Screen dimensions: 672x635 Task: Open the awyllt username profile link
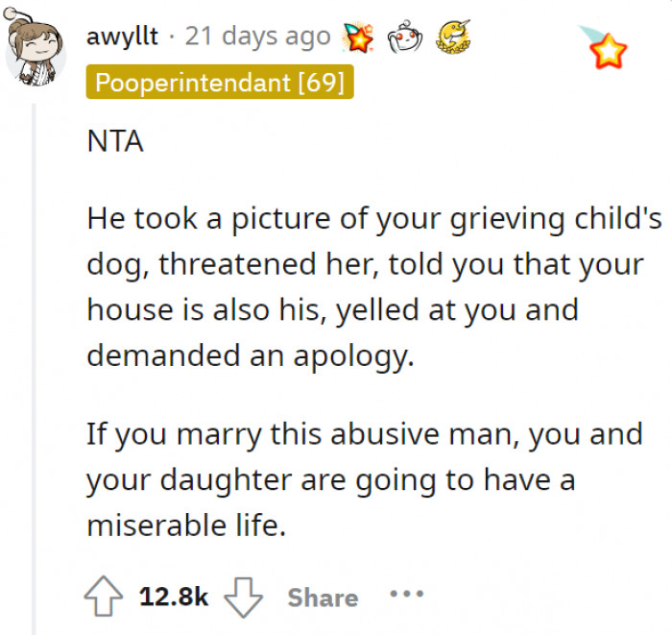pyautogui.click(x=122, y=38)
